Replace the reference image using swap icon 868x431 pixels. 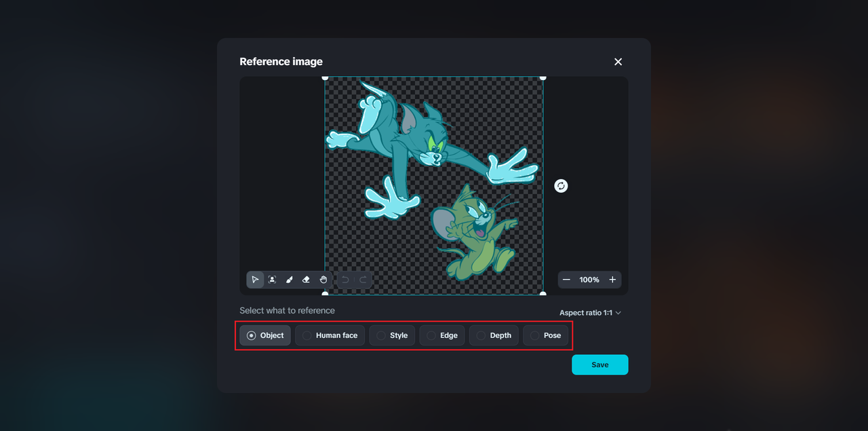click(561, 186)
